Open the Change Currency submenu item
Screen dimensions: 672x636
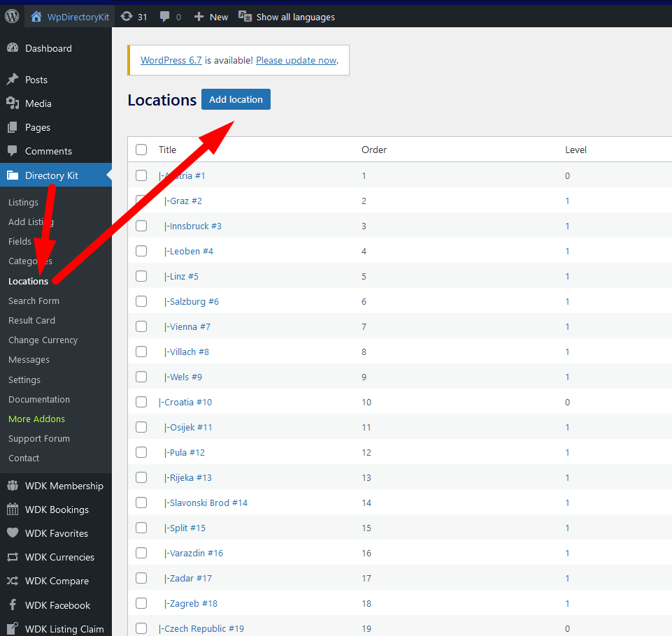tap(43, 340)
